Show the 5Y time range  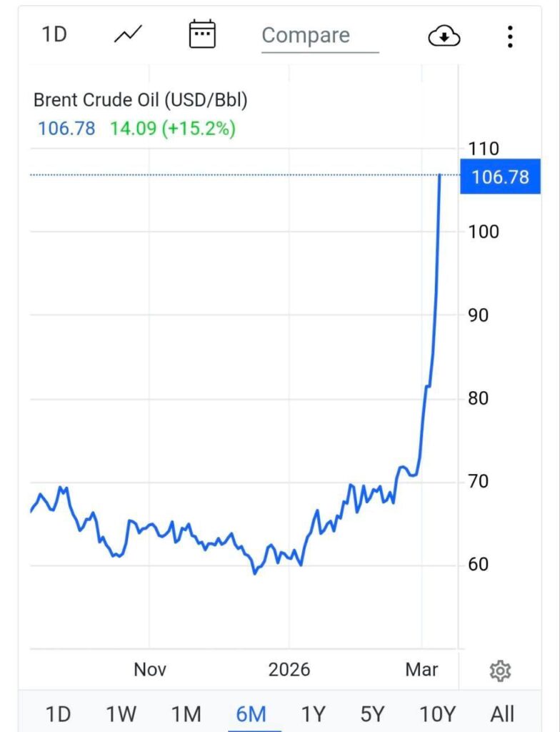pos(372,713)
